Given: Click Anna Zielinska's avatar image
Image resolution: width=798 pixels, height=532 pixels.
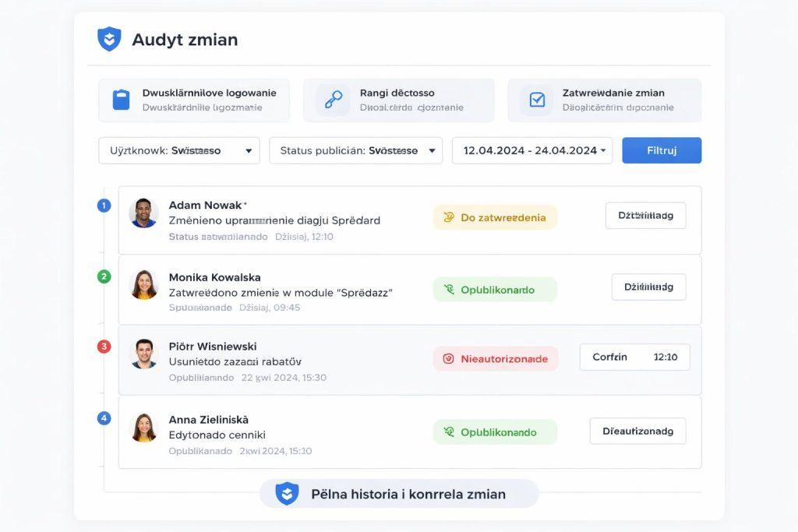Looking at the screenshot, I should tap(143, 427).
